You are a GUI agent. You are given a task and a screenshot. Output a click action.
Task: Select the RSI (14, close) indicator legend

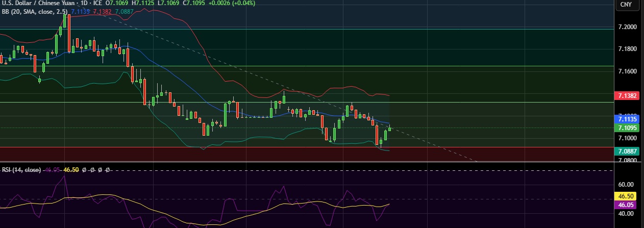[x=20, y=169]
